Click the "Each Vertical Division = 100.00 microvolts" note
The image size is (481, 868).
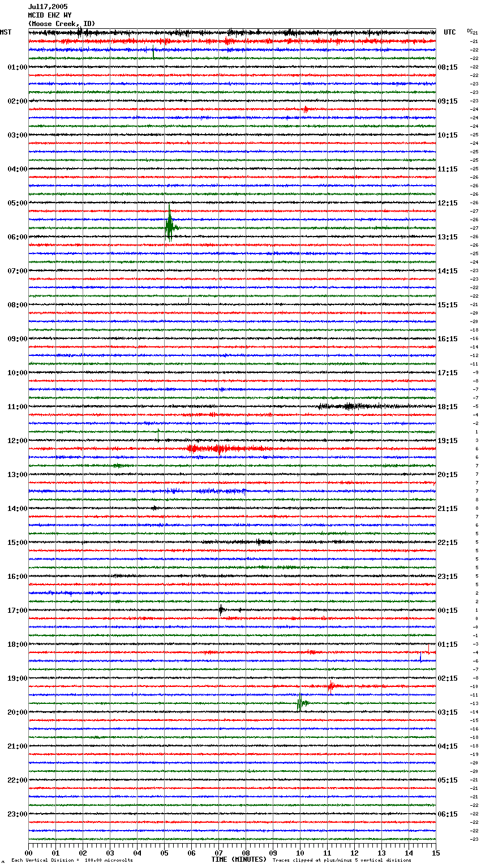72,860
